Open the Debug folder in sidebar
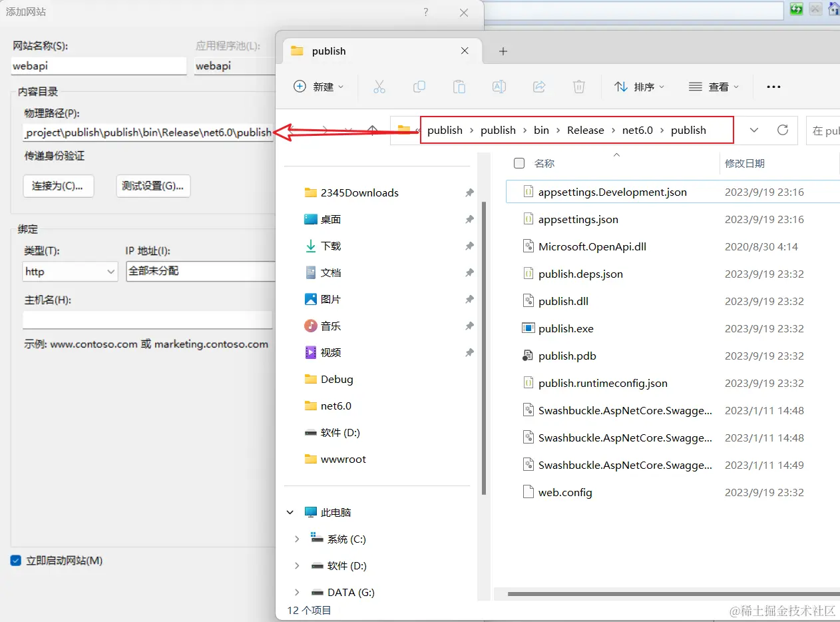 (x=329, y=379)
